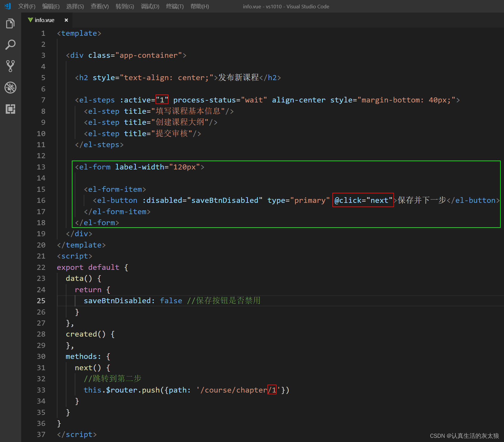Click line number 1 in the gutter

(43, 33)
